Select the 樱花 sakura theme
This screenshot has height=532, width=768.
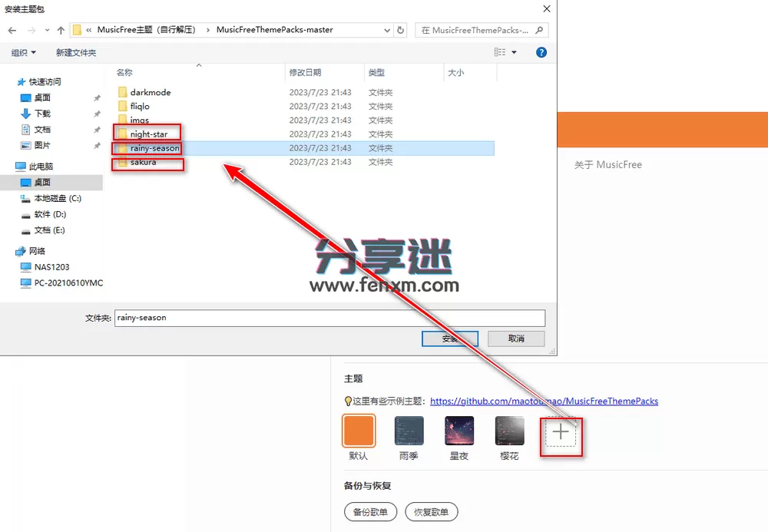(x=508, y=431)
